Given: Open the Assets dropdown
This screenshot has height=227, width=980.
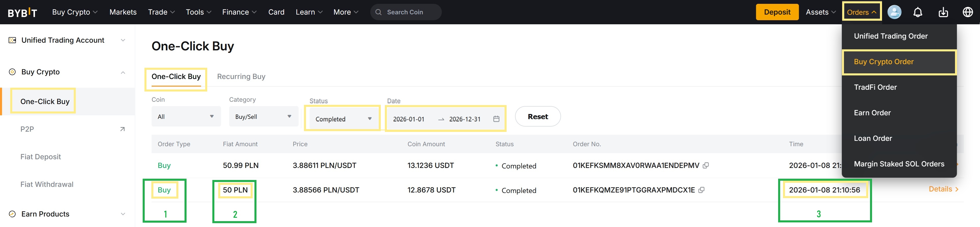Looking at the screenshot, I should click(820, 12).
